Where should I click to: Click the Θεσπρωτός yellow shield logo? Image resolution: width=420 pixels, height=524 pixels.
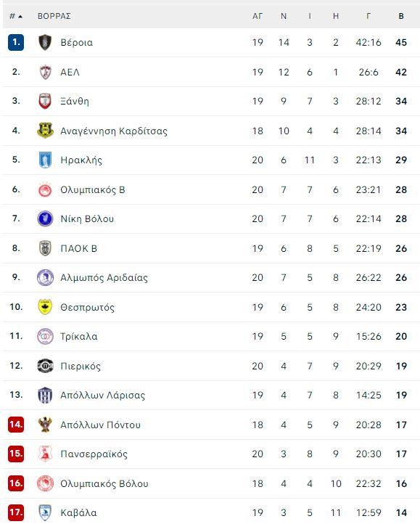(45, 307)
